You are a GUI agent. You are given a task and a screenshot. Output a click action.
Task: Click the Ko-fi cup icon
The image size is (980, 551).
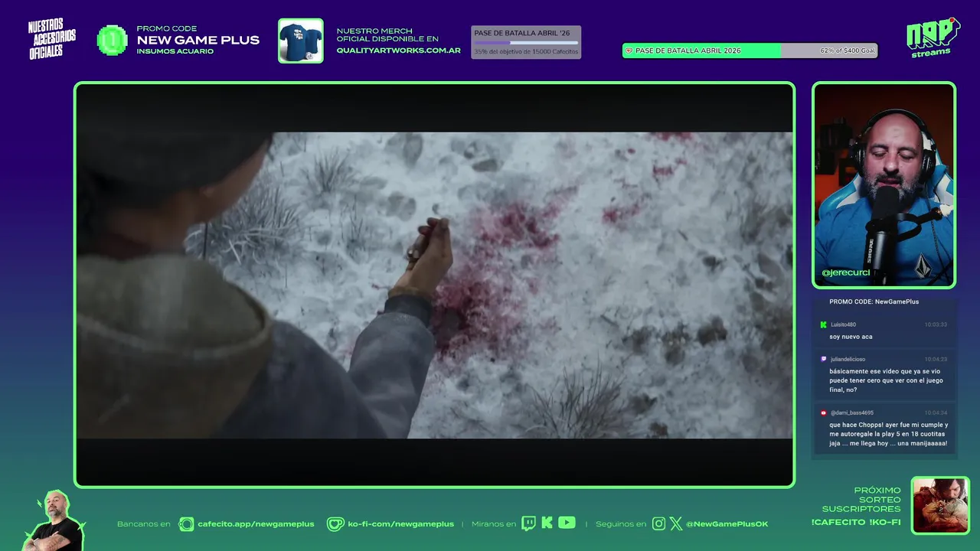click(335, 524)
